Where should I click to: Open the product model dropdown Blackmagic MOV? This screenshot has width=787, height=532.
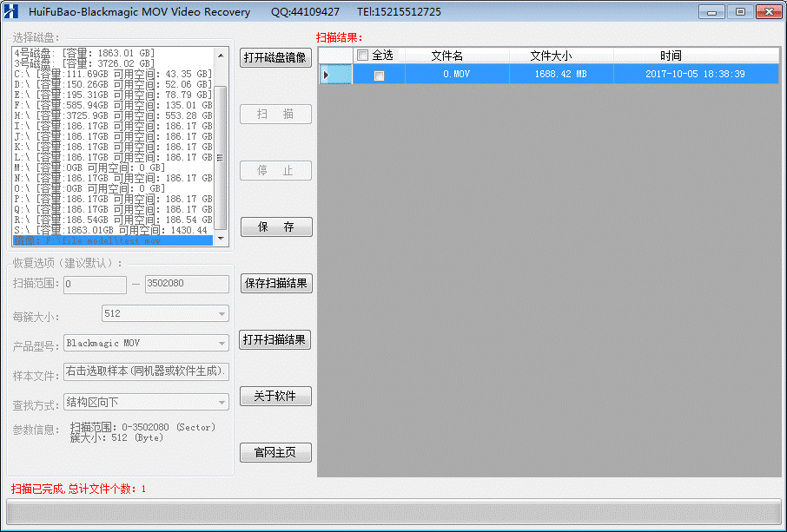point(145,343)
